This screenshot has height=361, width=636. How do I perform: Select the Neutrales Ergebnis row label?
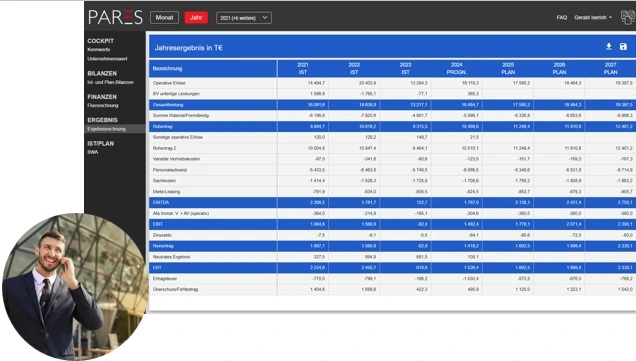click(x=171, y=257)
